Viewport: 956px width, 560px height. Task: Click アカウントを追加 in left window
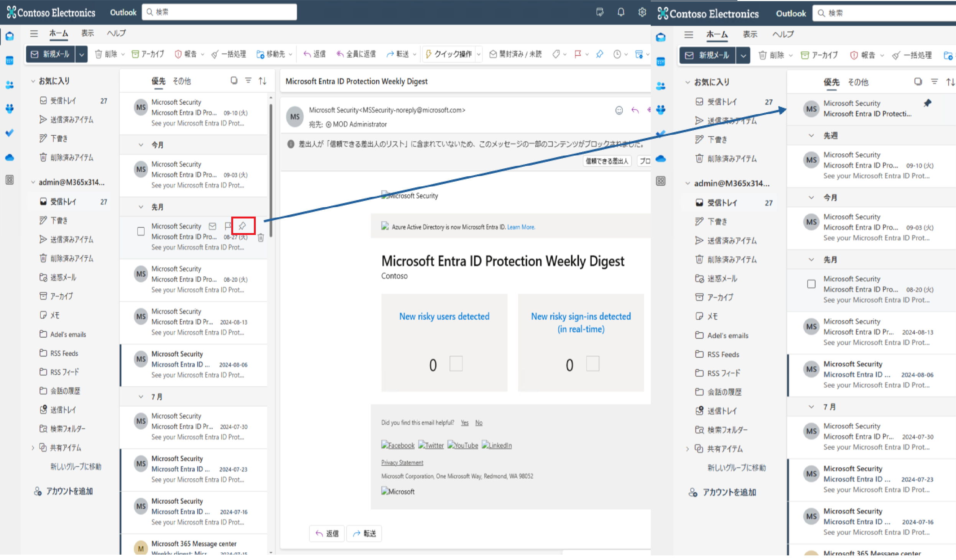pyautogui.click(x=64, y=491)
